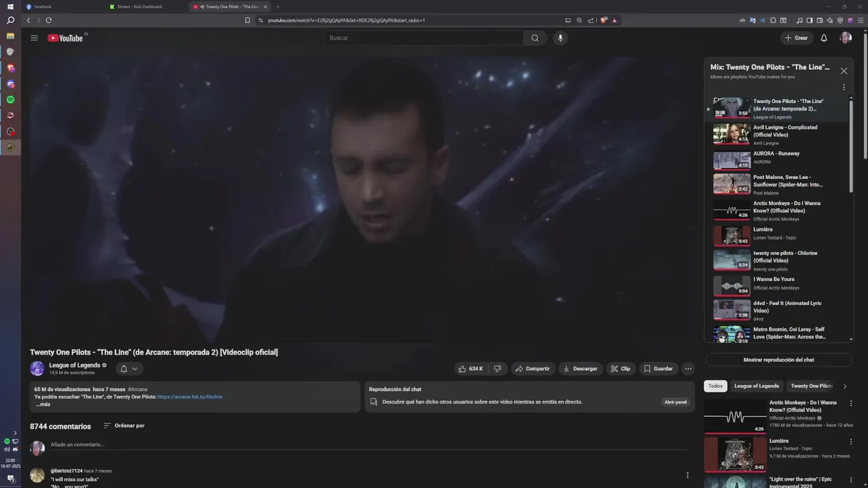Click the Añade un comentario field
The image size is (868, 488).
tap(370, 445)
